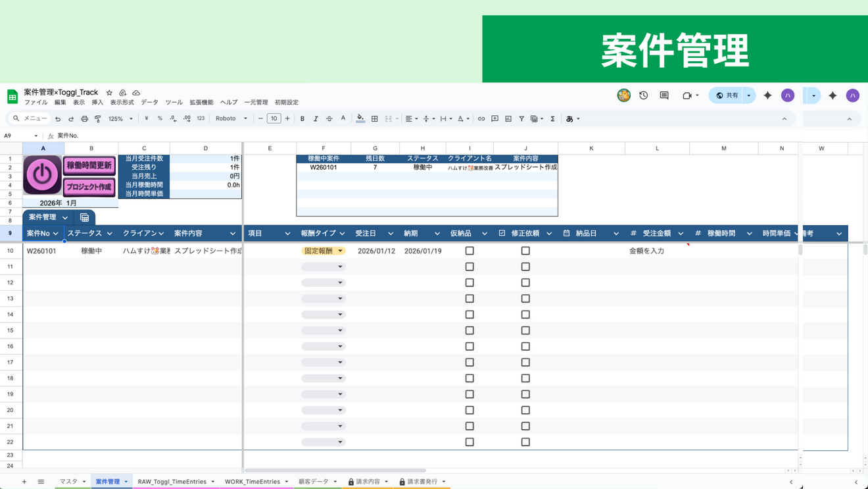
Task: Click the table view icon beside 案件管理
Action: tap(84, 218)
